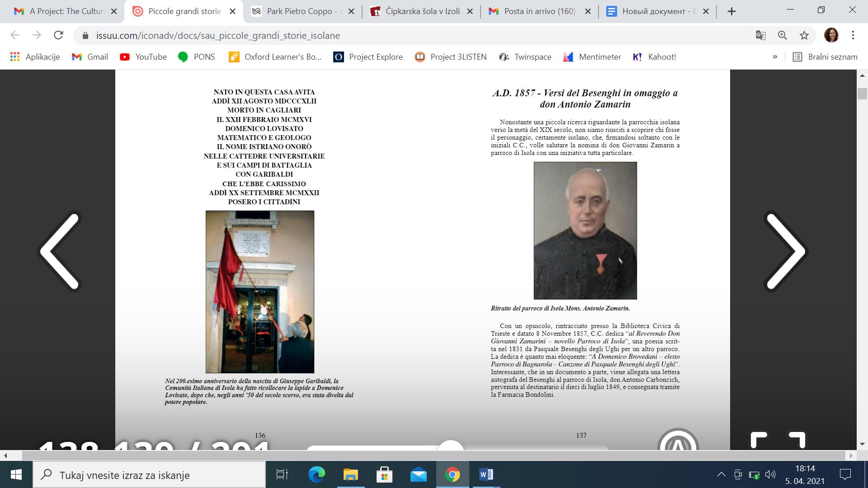Open the Chrome zoom magnifier icon
This screenshot has height=488, width=868.
tap(783, 35)
